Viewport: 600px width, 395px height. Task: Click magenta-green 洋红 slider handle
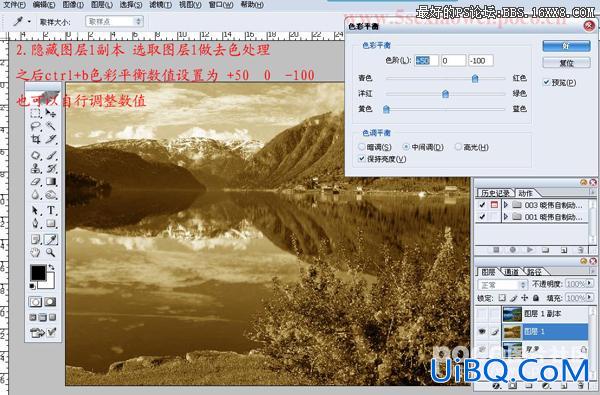[445, 94]
